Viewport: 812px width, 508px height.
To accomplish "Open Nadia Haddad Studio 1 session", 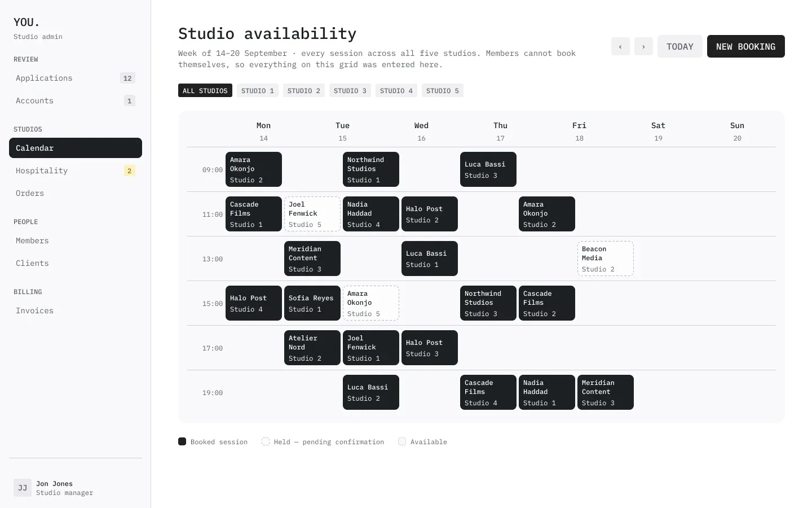I will pos(547,392).
